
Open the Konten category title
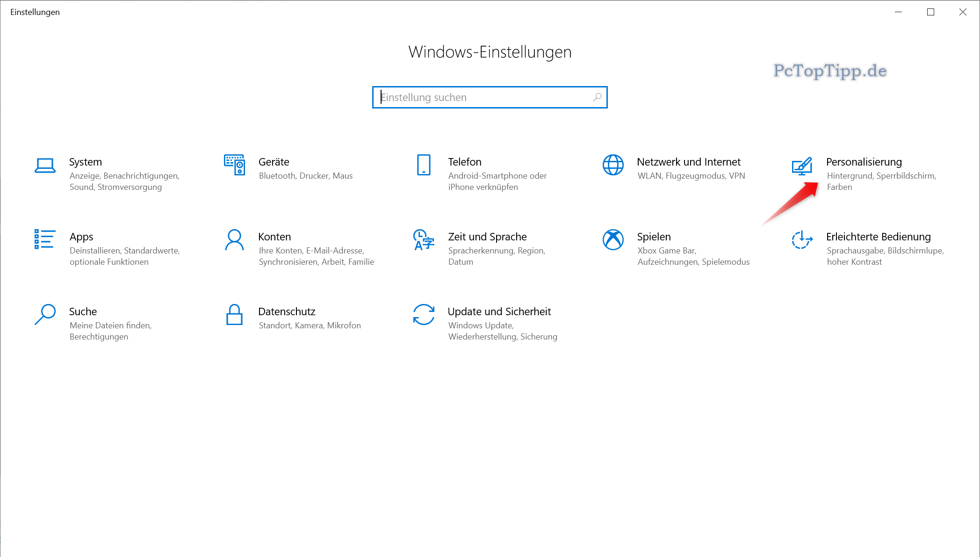pos(274,237)
